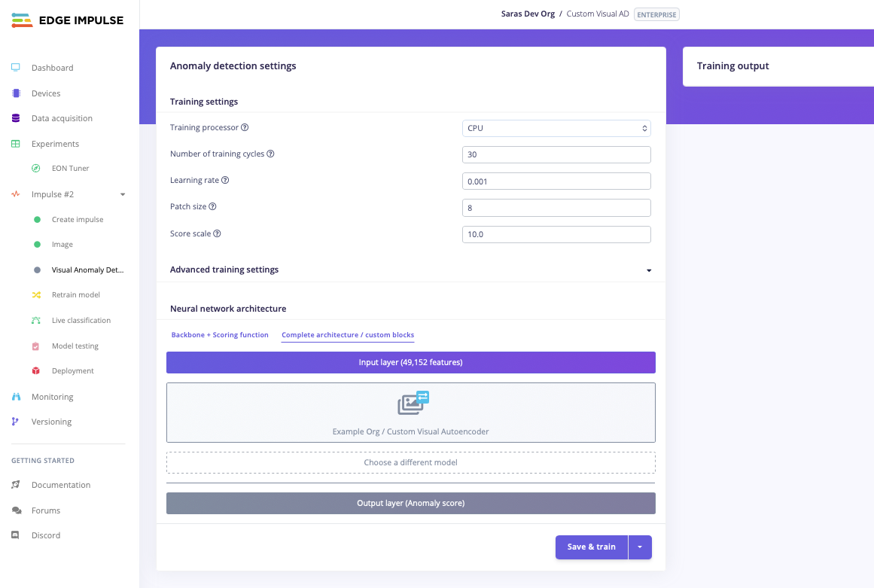Click the Monitoring binoculars icon

pyautogui.click(x=16, y=397)
